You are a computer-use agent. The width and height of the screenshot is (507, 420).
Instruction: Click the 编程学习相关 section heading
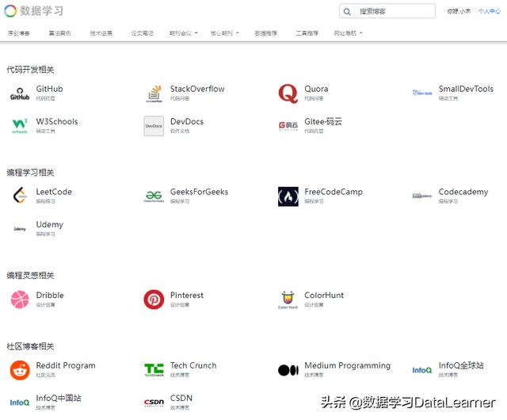30,173
